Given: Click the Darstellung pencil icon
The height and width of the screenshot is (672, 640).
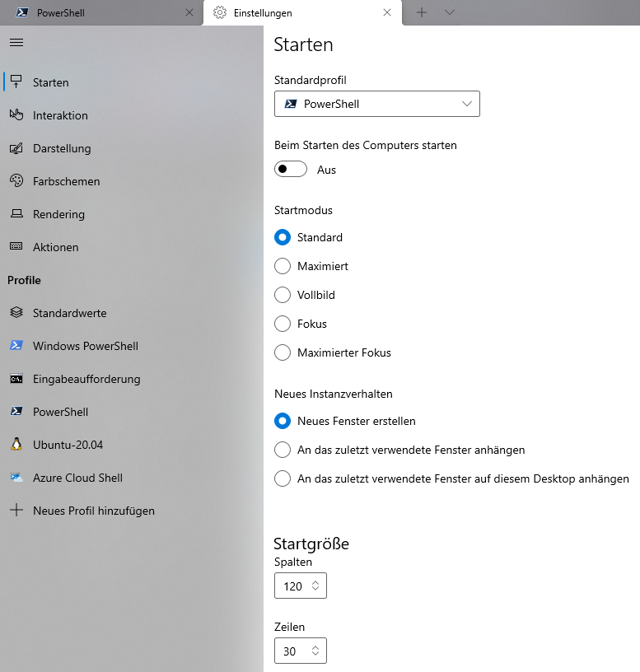Looking at the screenshot, I should click(16, 148).
